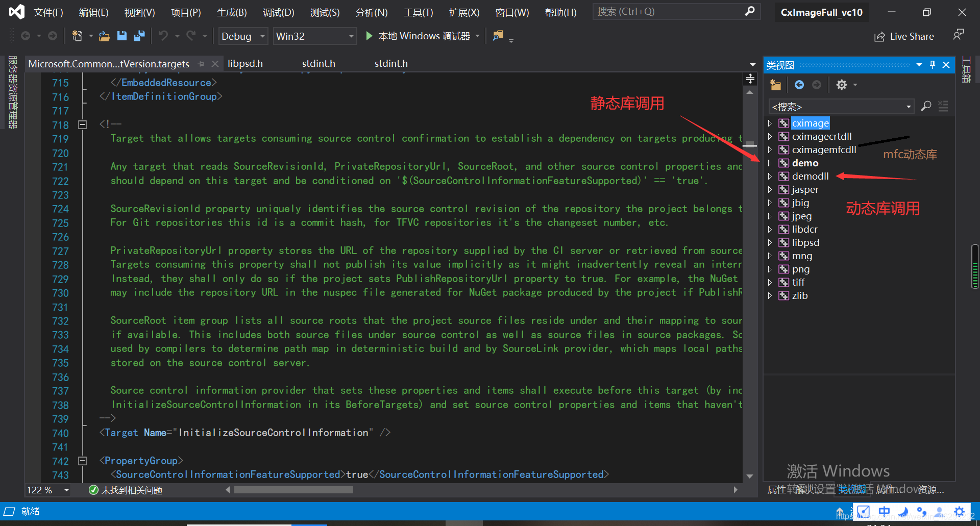Viewport: 980px width, 526px height.
Task: Expand the cximage project node
Action: 770,123
